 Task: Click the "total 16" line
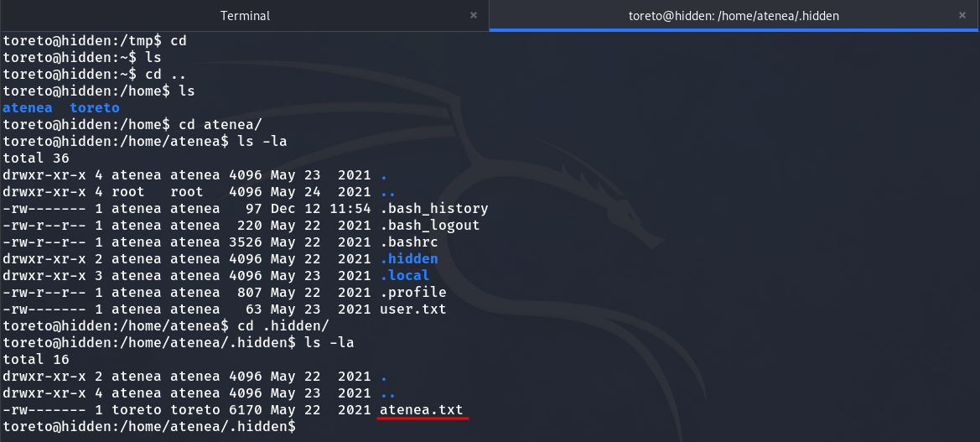[36, 359]
